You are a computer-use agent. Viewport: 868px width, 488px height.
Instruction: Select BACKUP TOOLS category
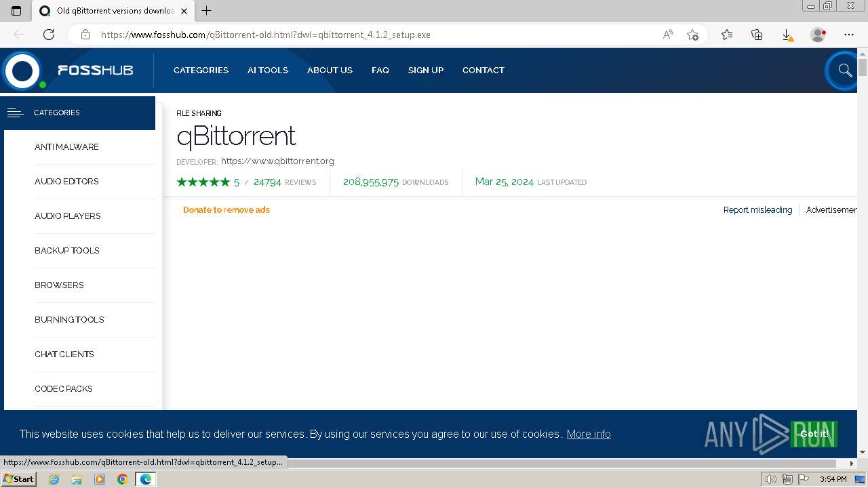pos(67,251)
